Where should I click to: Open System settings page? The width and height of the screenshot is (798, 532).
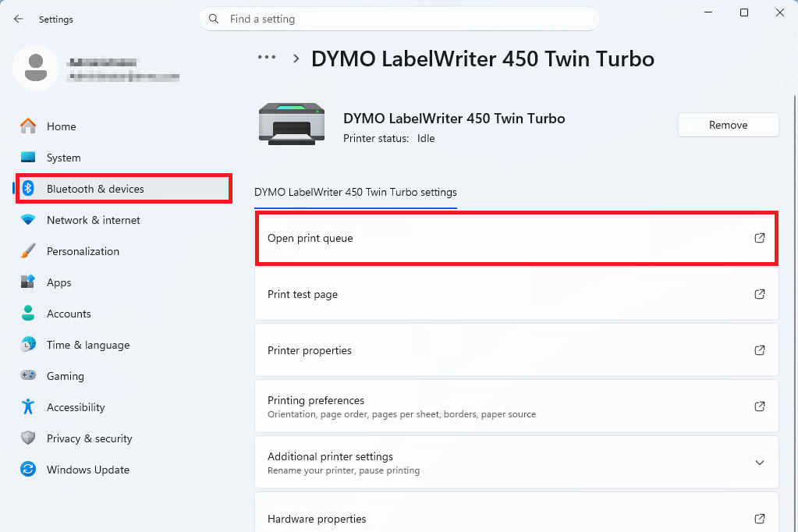(123, 158)
